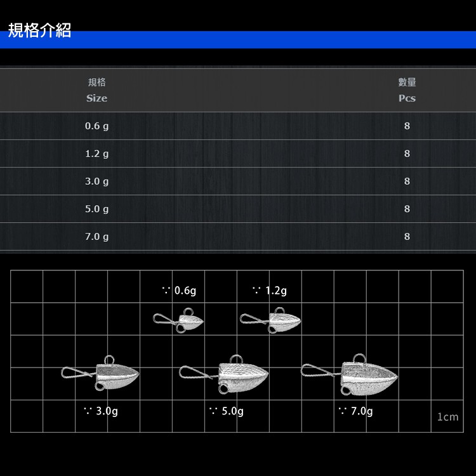This screenshot has height=476, width=476.
Task: Select the 3.0g jig head sinker image
Action: click(102, 376)
